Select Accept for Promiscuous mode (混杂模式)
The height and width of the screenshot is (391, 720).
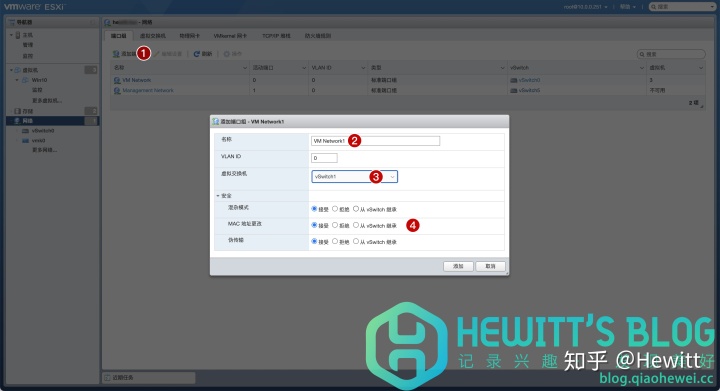[315, 209]
